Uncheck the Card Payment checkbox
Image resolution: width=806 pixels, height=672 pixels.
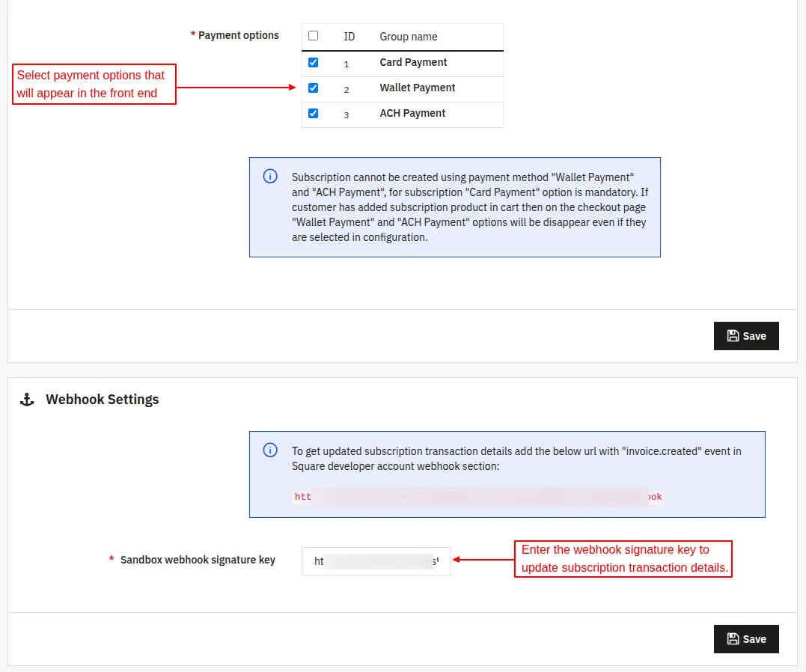coord(313,62)
